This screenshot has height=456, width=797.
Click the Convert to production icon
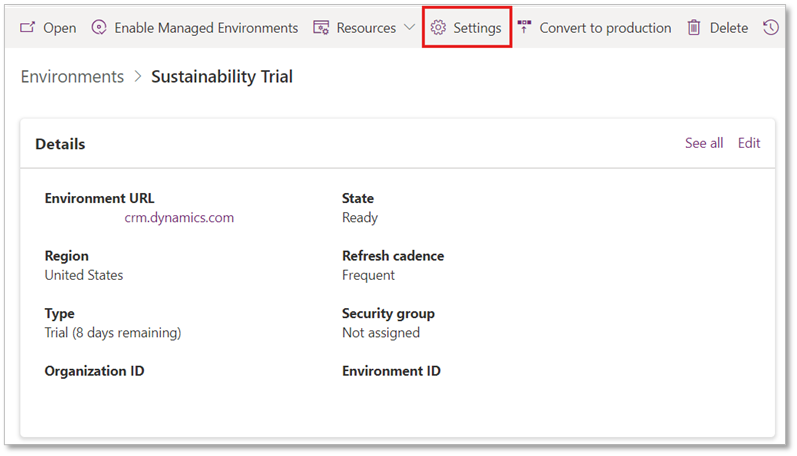[525, 26]
